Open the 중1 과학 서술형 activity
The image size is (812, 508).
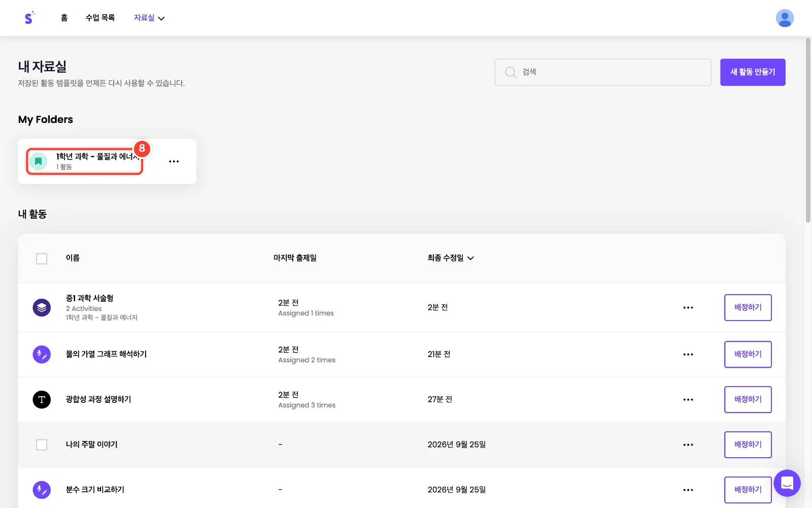[x=89, y=298]
